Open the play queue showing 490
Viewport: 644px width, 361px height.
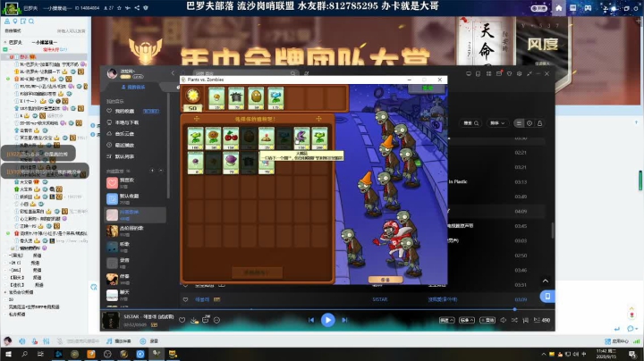coord(542,320)
